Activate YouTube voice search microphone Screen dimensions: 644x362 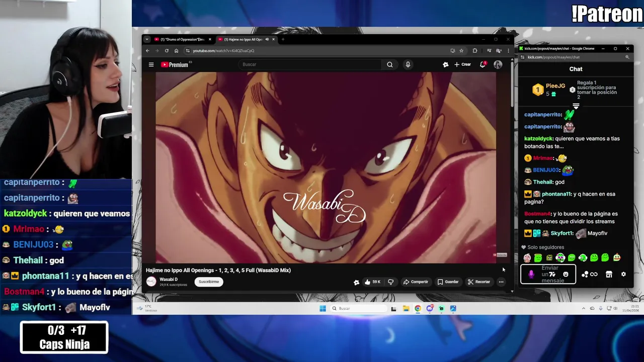pyautogui.click(x=408, y=64)
